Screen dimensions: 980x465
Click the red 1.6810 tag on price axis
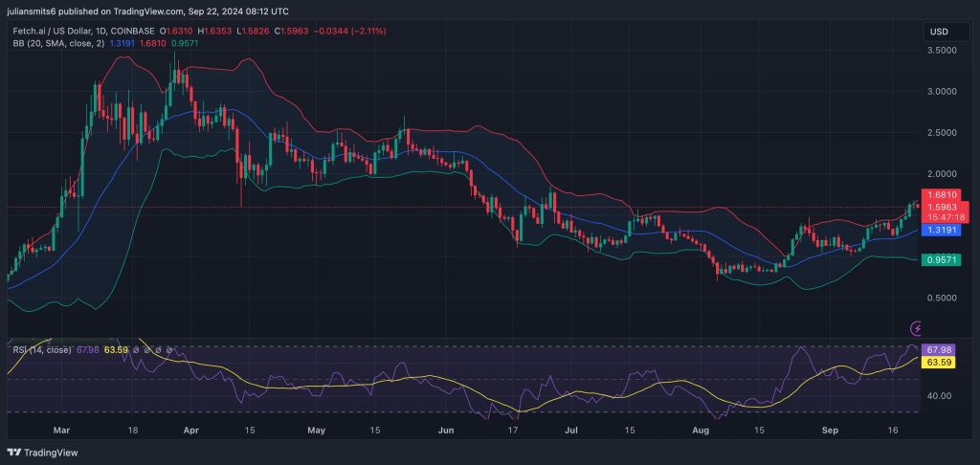click(x=942, y=194)
